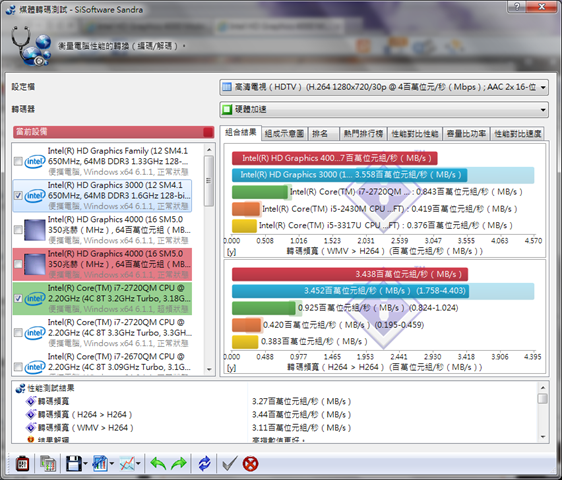562x480 pixels.
Task: Check the Intel HD Graphics Family checkbox
Action: (x=18, y=161)
